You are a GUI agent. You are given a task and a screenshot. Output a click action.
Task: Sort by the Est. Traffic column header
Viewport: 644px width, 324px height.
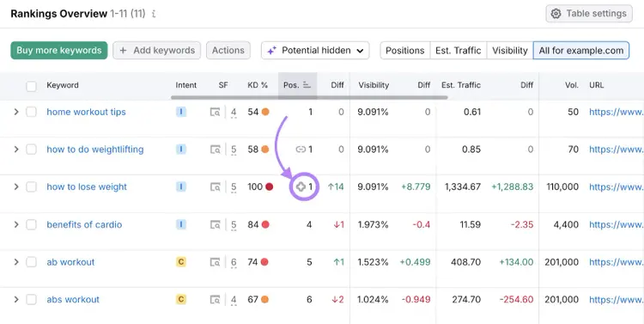point(461,85)
